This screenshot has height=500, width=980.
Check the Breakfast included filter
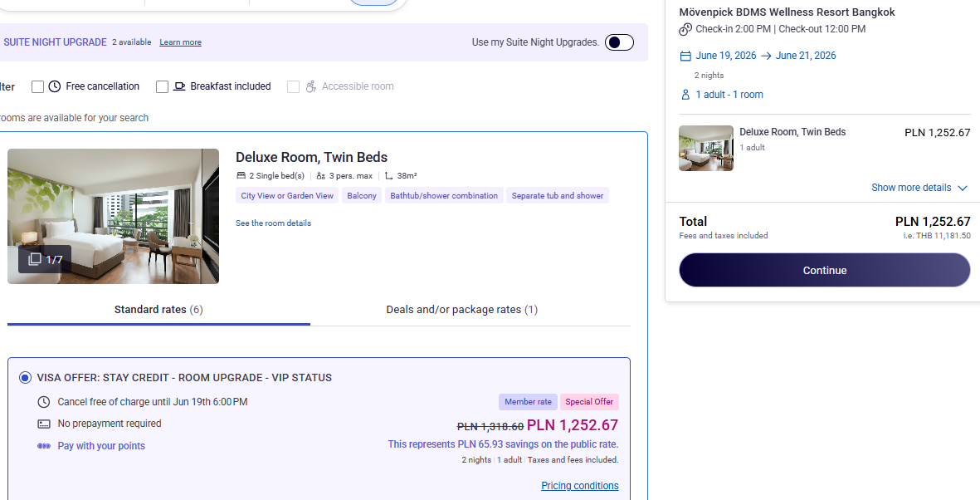coord(162,86)
